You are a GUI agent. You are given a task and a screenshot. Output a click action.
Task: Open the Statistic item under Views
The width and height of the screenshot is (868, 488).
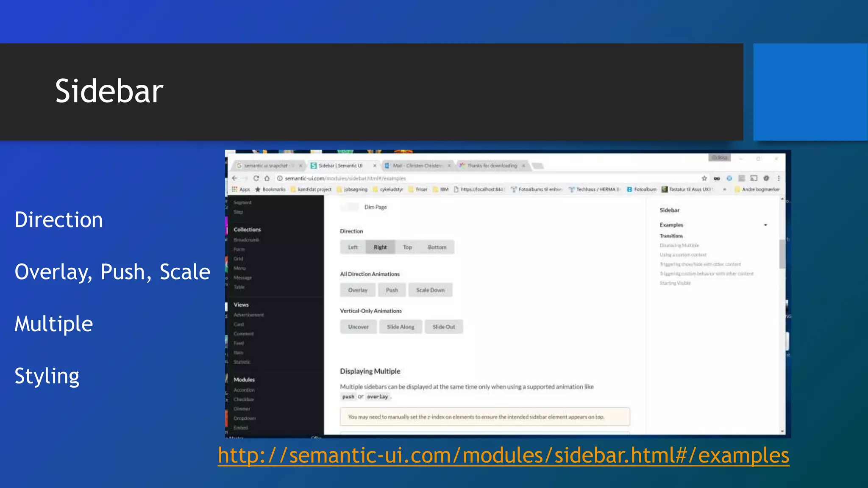coord(242,362)
